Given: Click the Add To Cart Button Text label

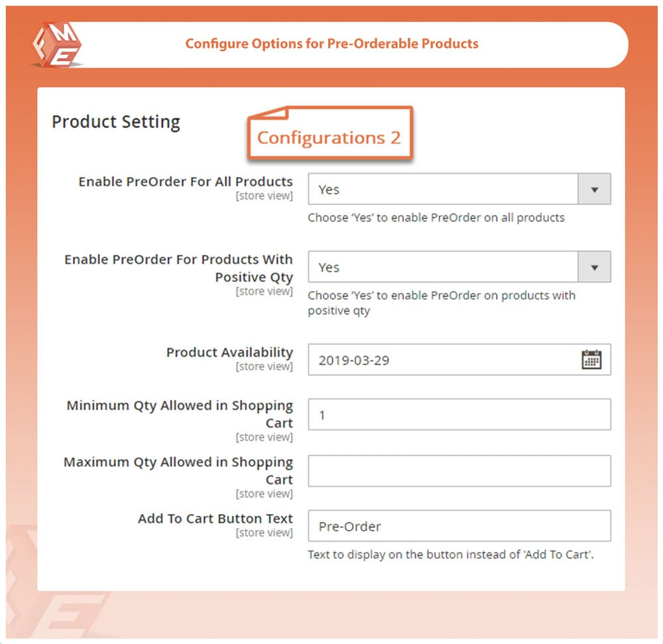Looking at the screenshot, I should 215,519.
